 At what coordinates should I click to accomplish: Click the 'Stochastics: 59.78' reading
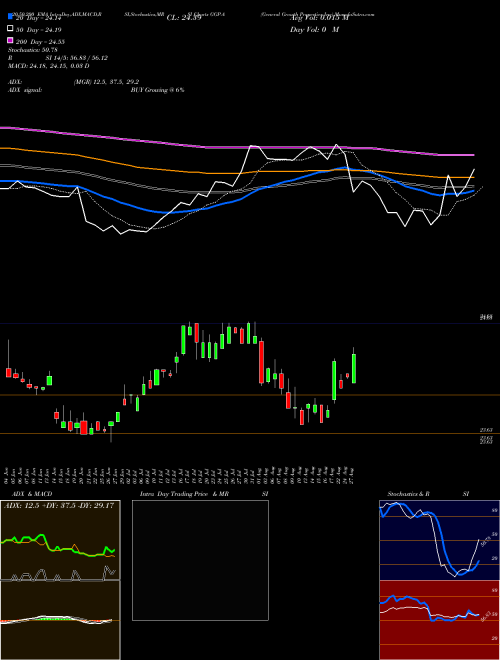[33, 50]
